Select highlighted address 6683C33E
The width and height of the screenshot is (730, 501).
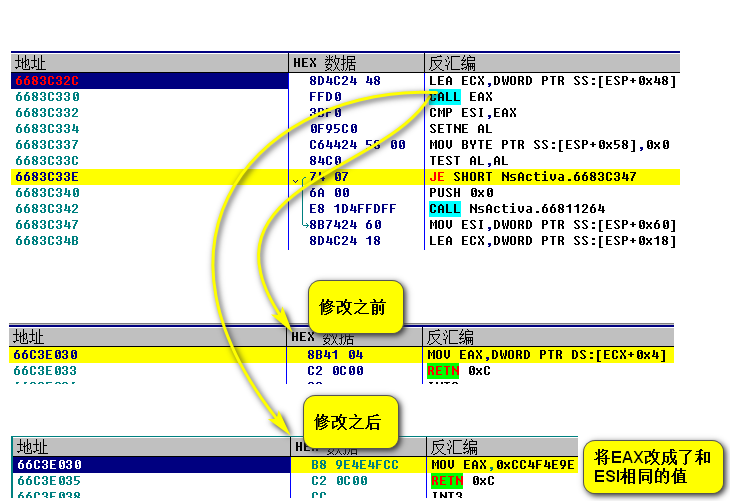47,177
